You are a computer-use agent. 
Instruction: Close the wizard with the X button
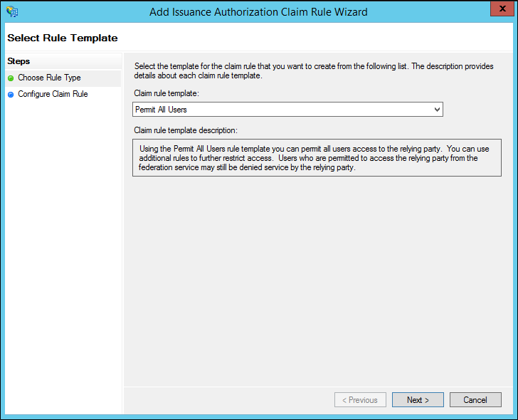[x=502, y=9]
